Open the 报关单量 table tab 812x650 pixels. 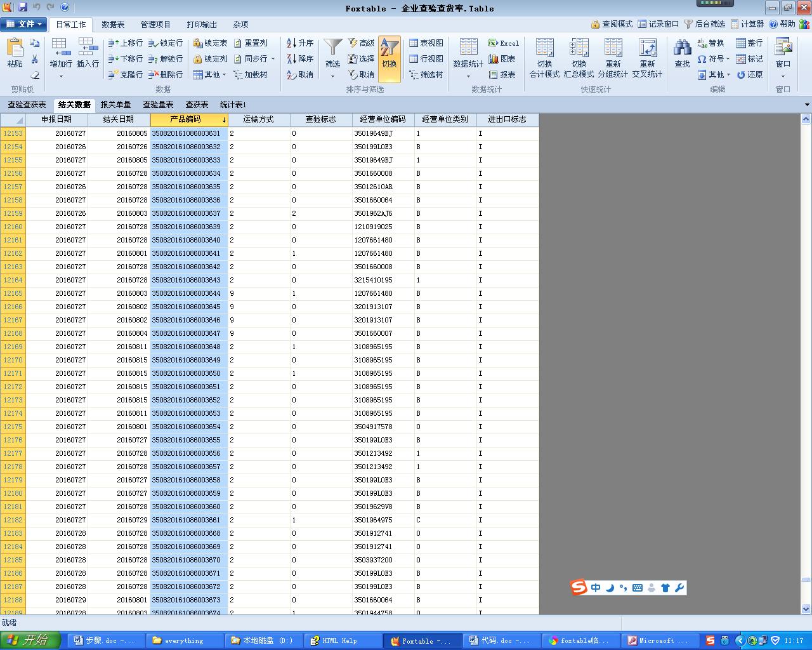(115, 105)
